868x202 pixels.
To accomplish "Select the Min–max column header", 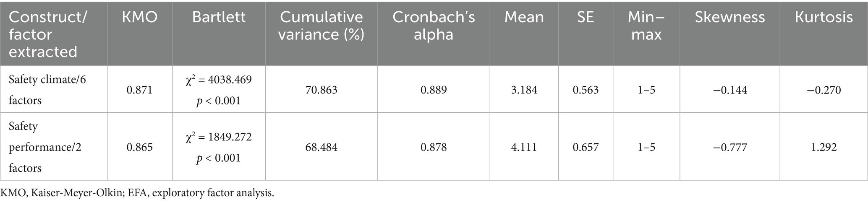I will tap(646, 26).
